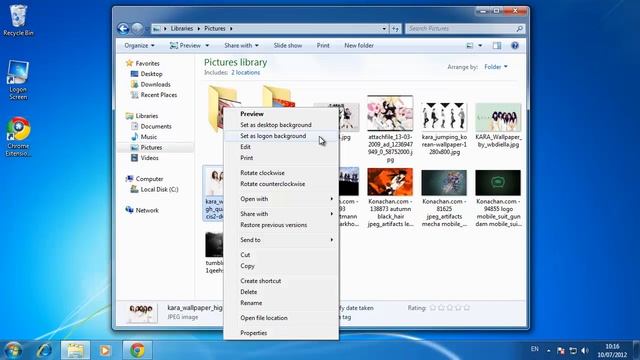Click the search magnifier icon
This screenshot has width=640, height=360.
[x=519, y=29]
